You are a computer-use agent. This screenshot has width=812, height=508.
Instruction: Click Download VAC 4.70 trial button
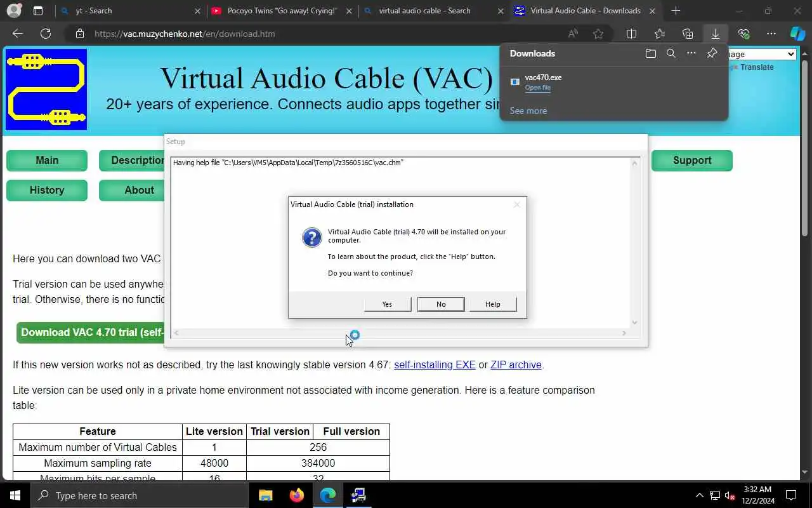91,333
